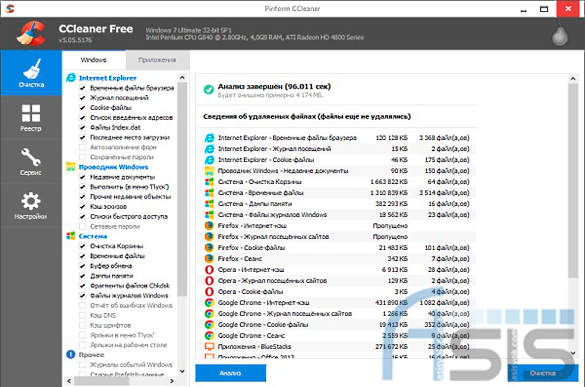Viewport: 585px width, 387px height.
Task: Toggle Буфер обмена checkbox
Action: coord(82,266)
